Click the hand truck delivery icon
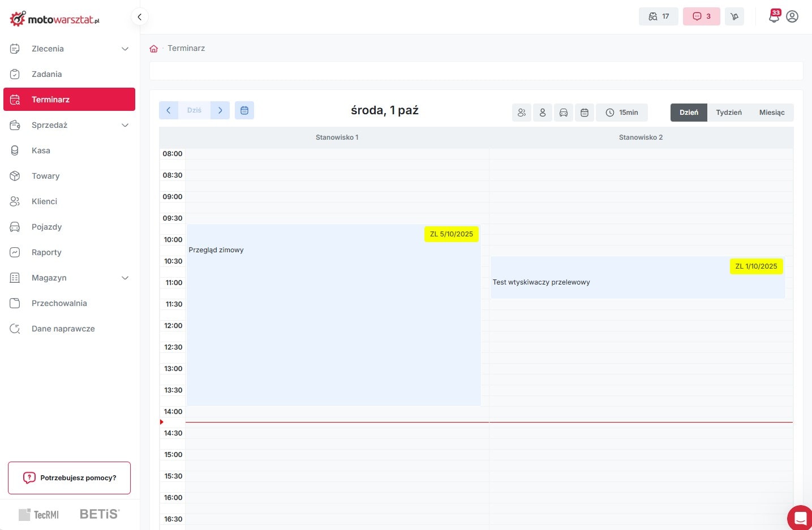 point(734,16)
